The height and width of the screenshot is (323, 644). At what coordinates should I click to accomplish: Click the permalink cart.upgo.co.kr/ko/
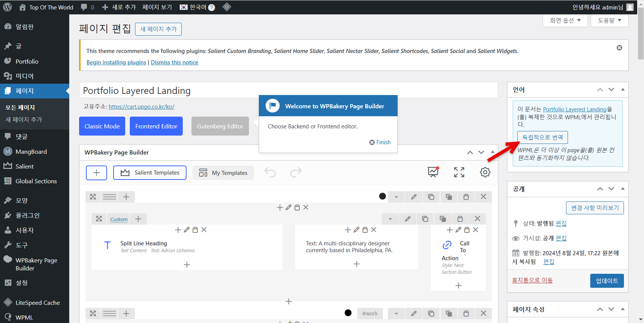point(142,107)
